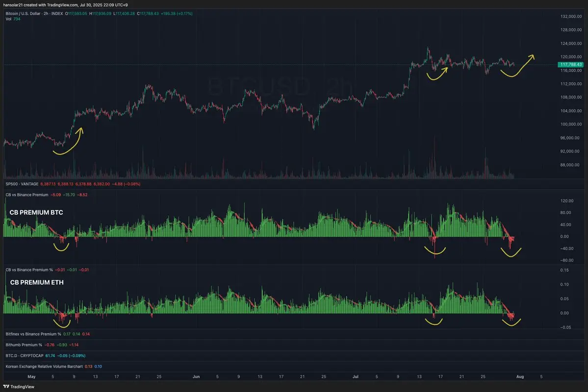
Task: Click the CB PREMIUM ETH text annotation
Action: 37,282
